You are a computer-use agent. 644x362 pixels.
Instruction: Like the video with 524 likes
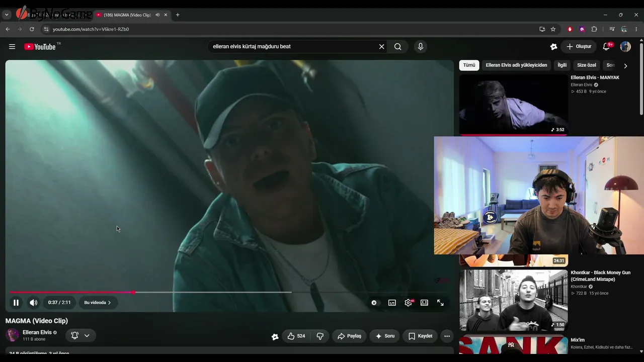click(296, 336)
